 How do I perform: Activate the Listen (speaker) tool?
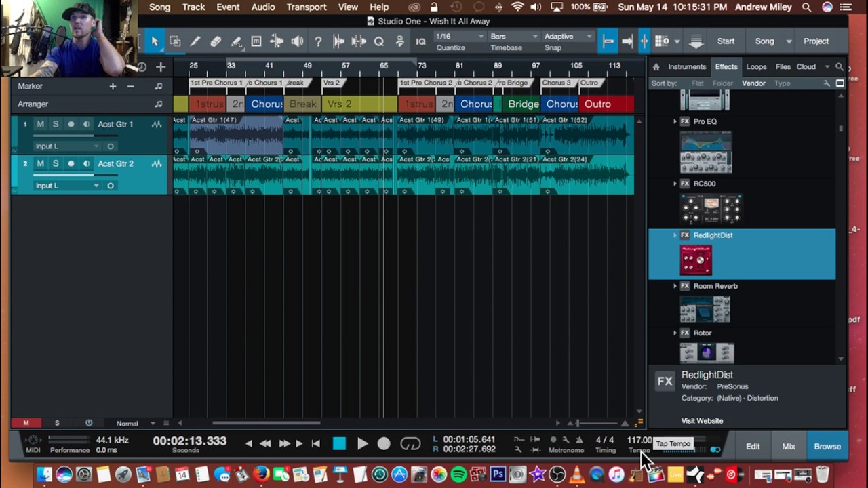[x=297, y=41]
